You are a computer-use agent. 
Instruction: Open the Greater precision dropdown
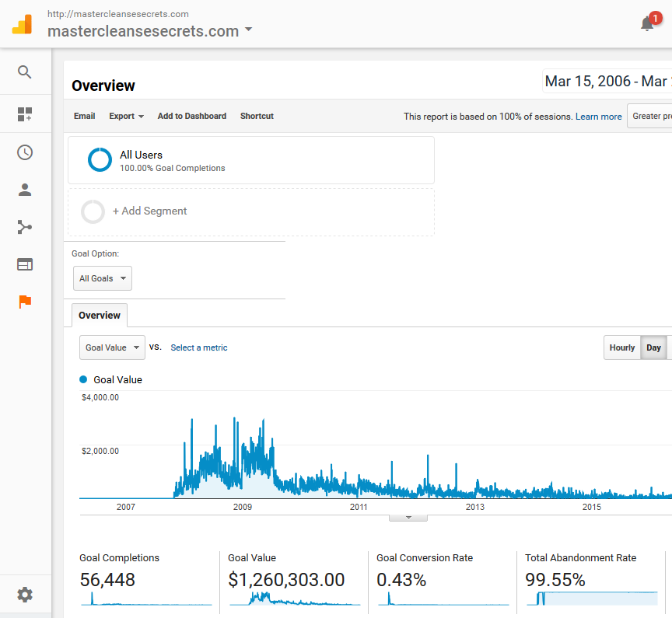tap(649, 116)
